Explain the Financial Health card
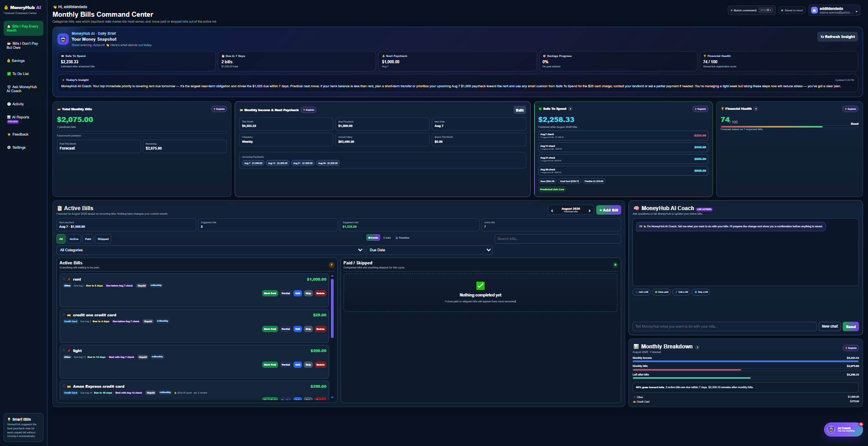Image resolution: width=868 pixels, height=446 pixels. (850, 109)
